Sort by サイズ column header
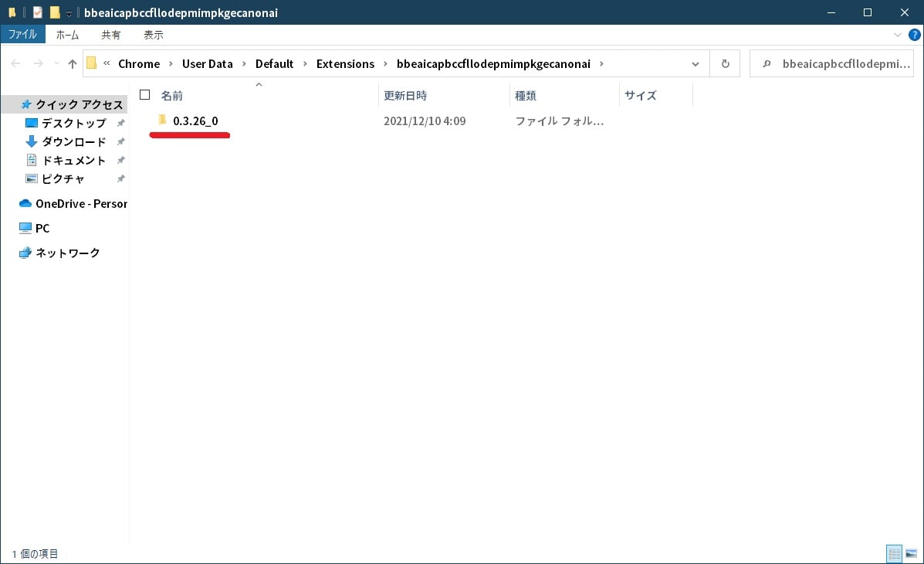The width and height of the screenshot is (924, 564). pyautogui.click(x=641, y=96)
